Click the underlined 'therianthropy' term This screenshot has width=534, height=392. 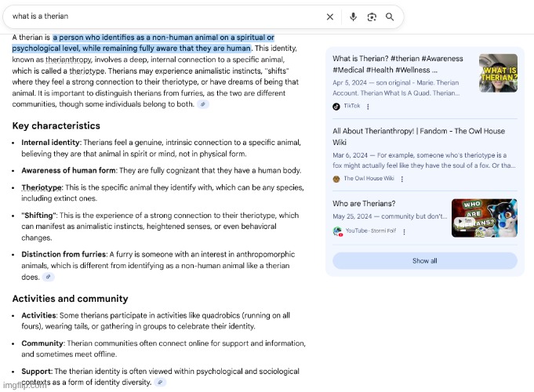point(68,60)
